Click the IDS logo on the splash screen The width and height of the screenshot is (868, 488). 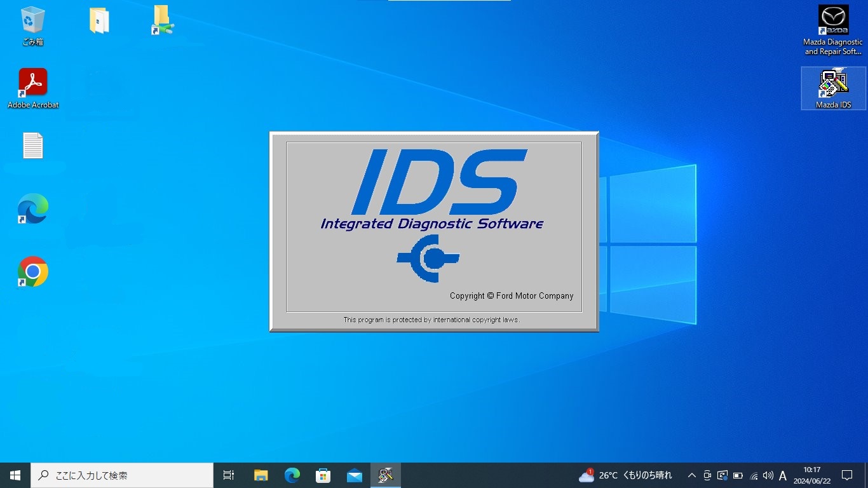pos(440,182)
